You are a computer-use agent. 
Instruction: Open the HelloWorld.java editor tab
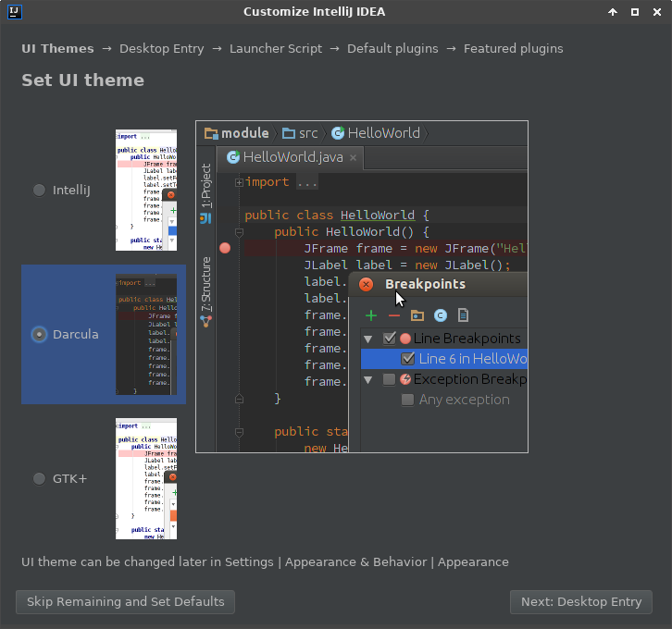point(290,157)
